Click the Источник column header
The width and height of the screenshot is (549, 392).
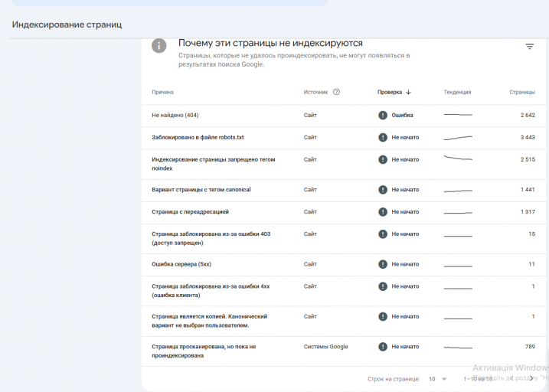[x=315, y=93]
